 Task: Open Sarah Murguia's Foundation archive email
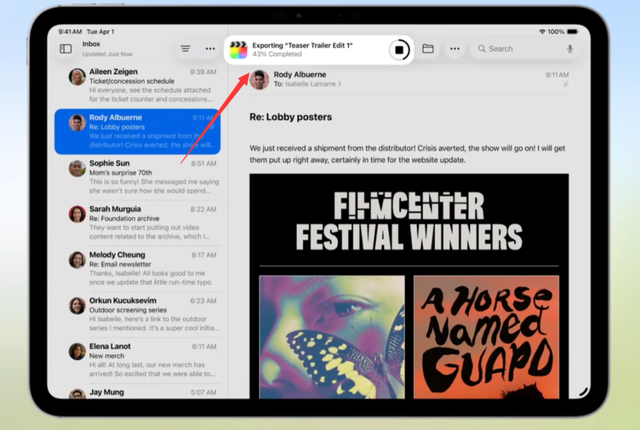point(140,223)
